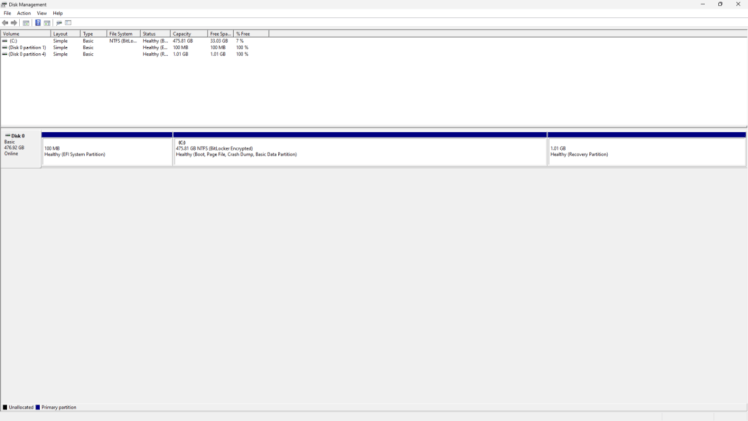Click the blue Primary partition legend swatch
The height and width of the screenshot is (421, 748).
pos(38,407)
